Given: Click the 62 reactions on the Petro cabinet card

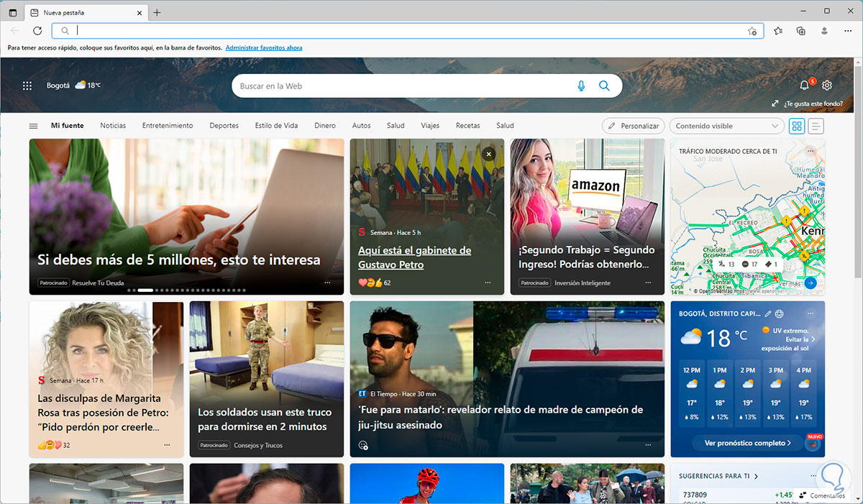Looking at the screenshot, I should pyautogui.click(x=375, y=283).
